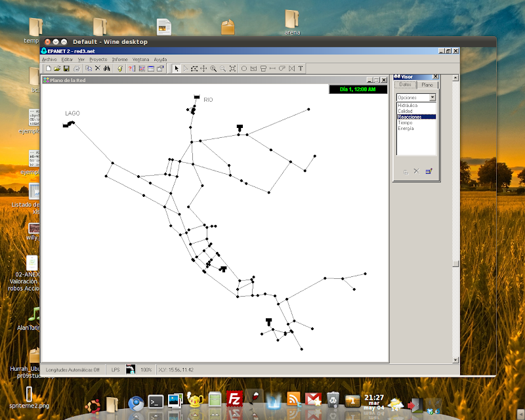This screenshot has width=525, height=420.
Task: Click the 100% zoom level status entry
Action: tap(146, 369)
